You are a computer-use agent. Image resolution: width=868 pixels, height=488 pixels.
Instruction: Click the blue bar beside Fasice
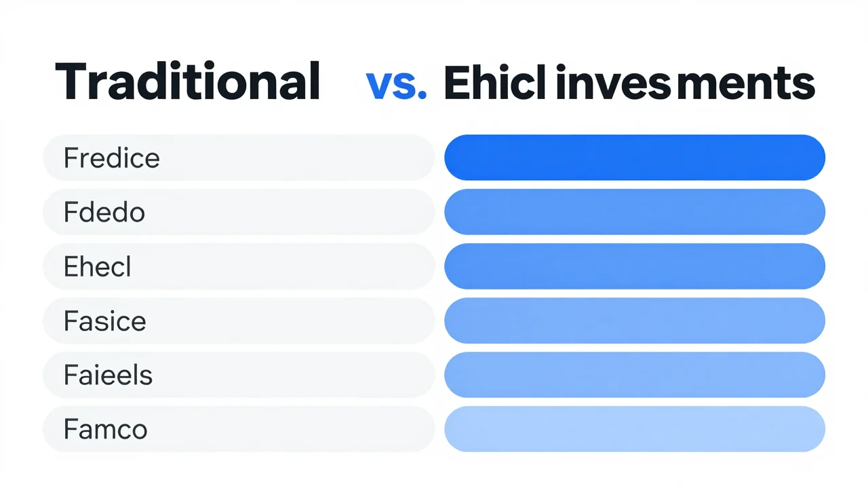click(635, 320)
